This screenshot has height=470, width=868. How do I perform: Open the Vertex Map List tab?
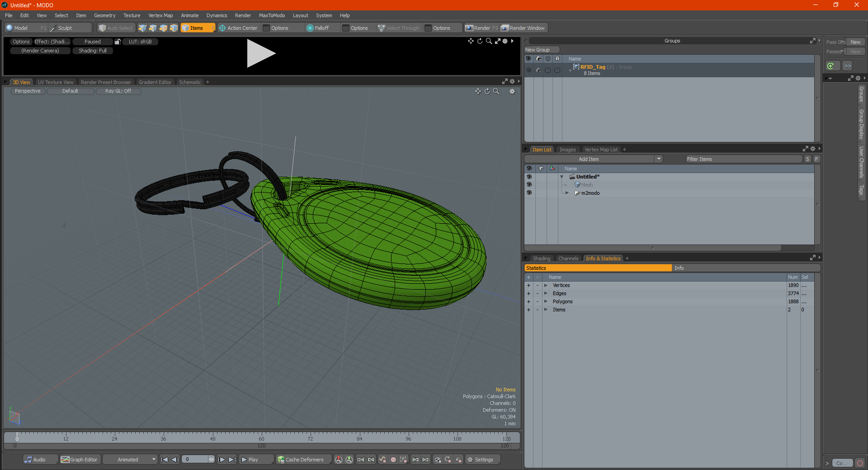click(x=601, y=150)
